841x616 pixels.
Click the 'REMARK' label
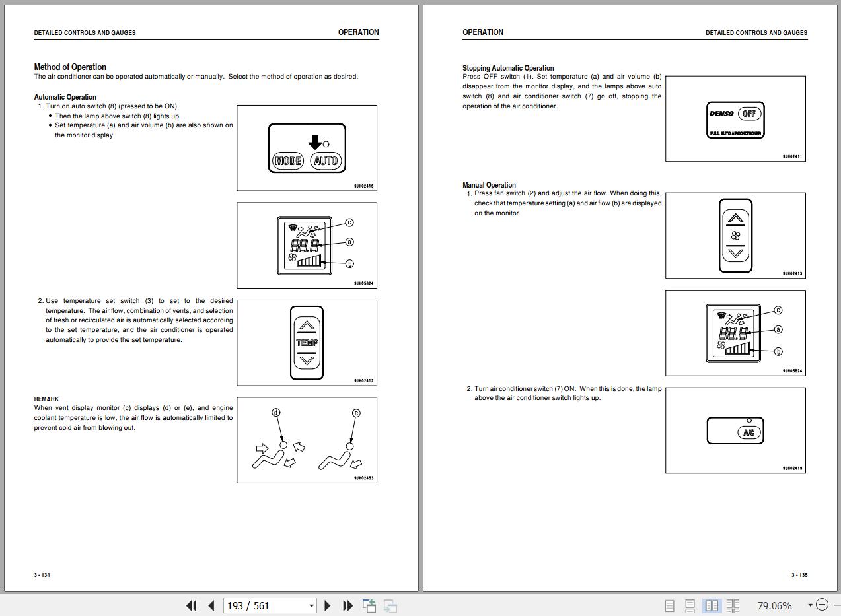coord(46,399)
